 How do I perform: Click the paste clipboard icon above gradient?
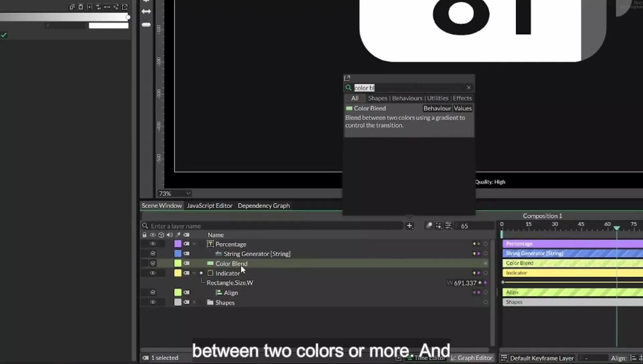(81, 7)
